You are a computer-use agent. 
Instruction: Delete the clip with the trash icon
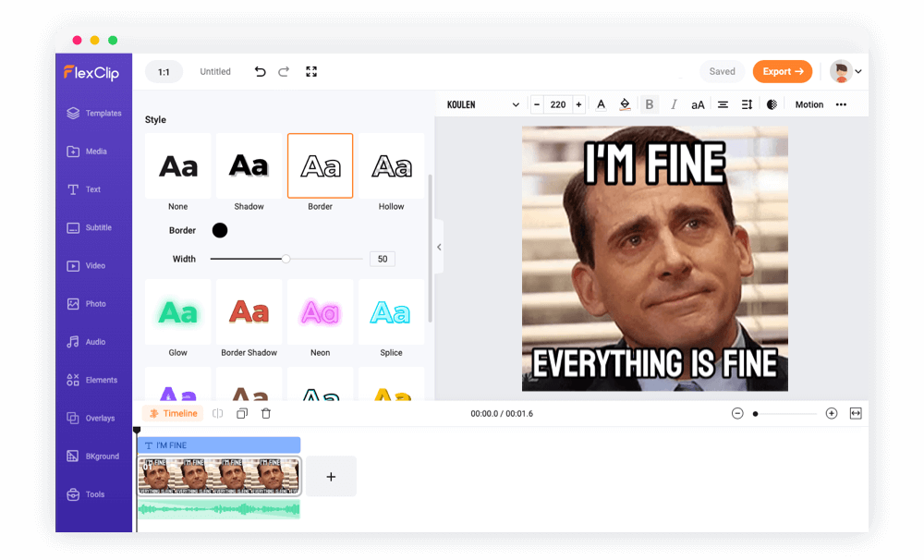click(266, 413)
